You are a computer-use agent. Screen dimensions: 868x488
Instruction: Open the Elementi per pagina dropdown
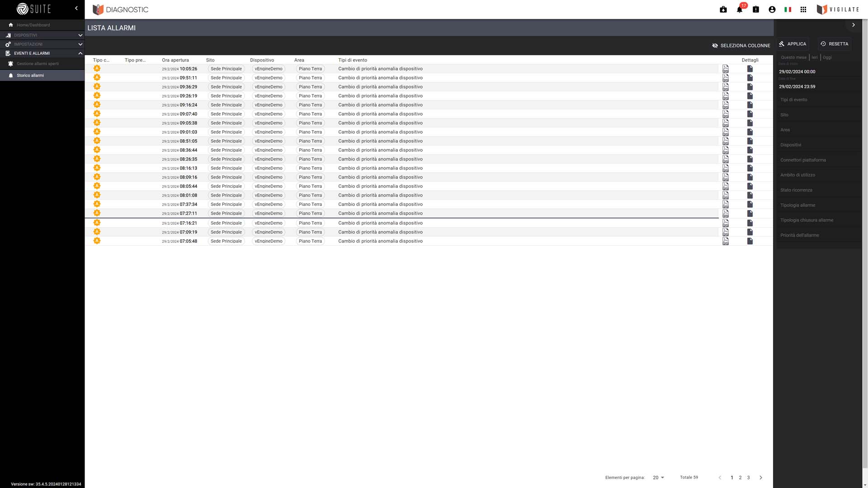[x=658, y=478]
